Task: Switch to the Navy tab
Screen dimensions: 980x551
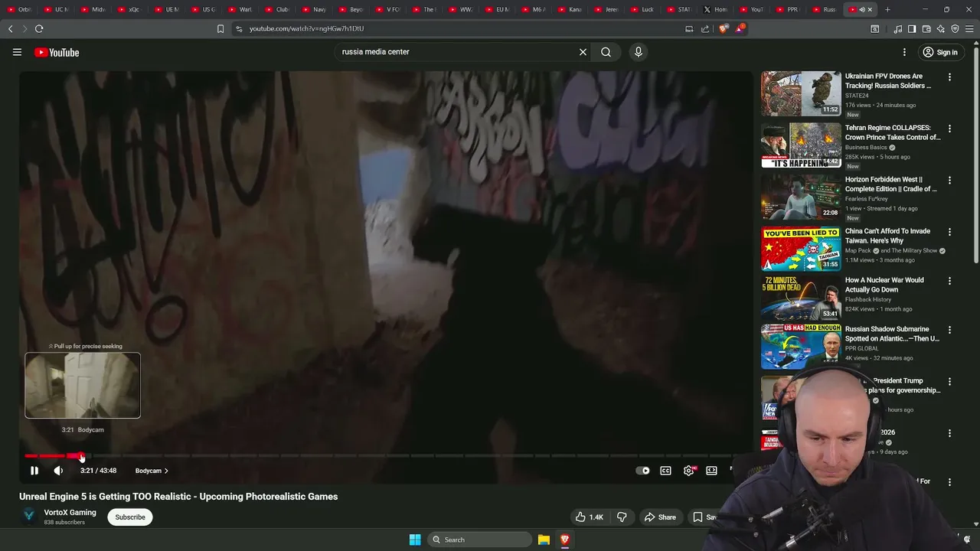Action: (x=314, y=10)
